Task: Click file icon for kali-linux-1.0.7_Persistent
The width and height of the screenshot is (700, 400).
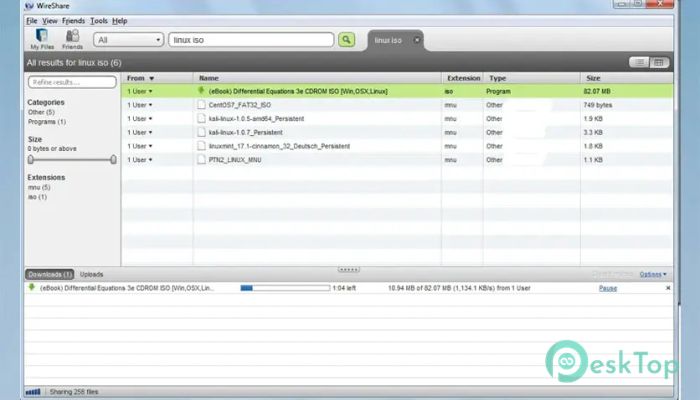Action: (202, 132)
